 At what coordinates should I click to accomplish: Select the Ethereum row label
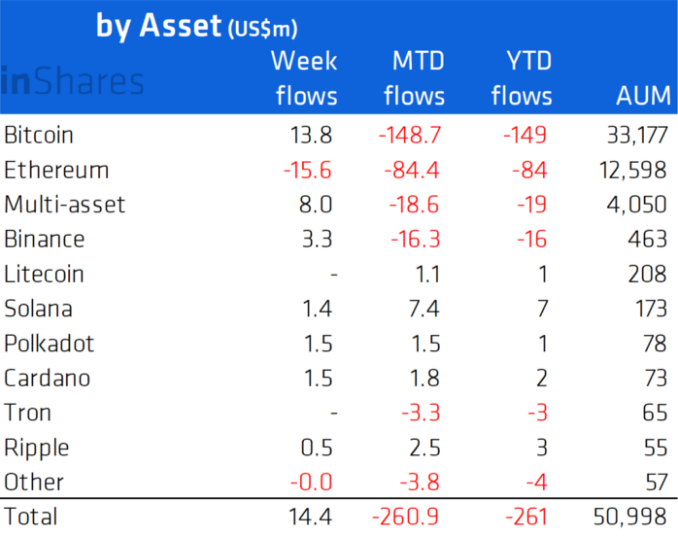57,170
